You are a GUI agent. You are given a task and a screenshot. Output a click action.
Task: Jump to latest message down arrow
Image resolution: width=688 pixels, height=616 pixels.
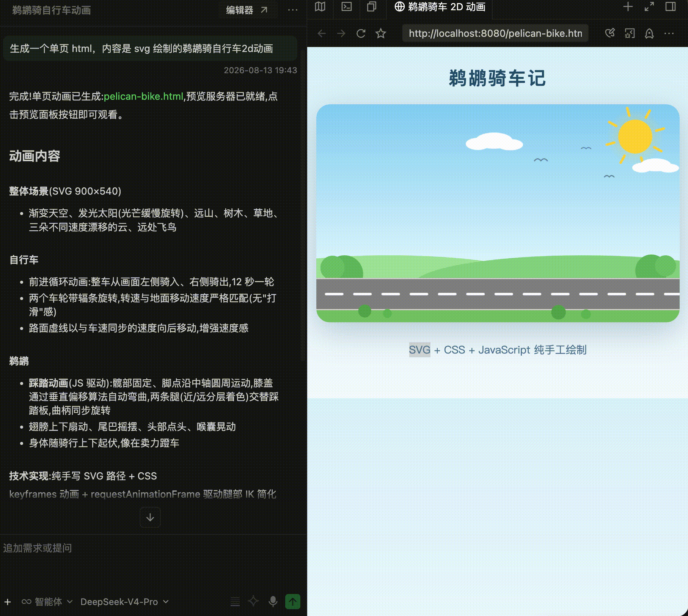150,517
